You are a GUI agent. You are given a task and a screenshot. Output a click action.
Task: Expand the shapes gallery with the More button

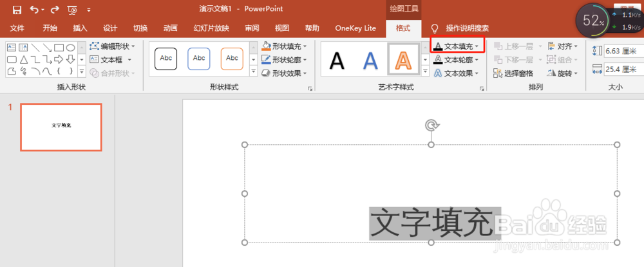click(x=82, y=71)
